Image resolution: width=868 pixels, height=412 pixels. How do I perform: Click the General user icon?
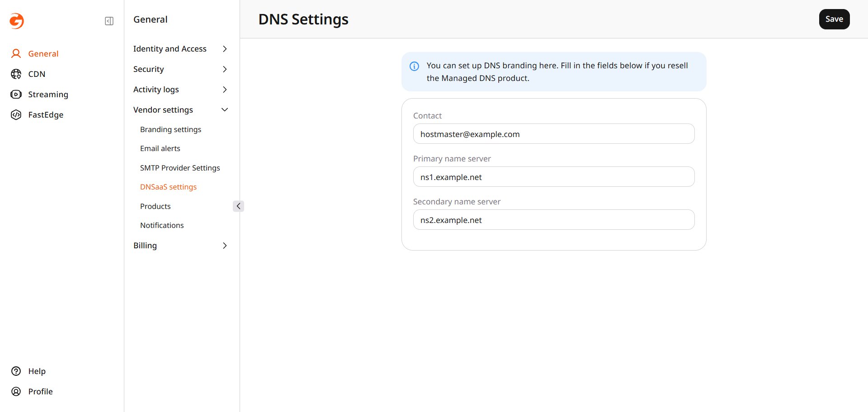[x=16, y=54]
